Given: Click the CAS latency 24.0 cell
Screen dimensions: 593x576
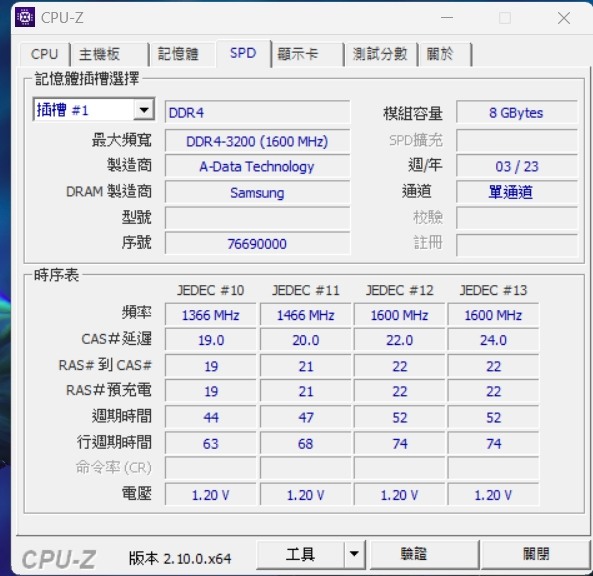Looking at the screenshot, I should pyautogui.click(x=494, y=340).
